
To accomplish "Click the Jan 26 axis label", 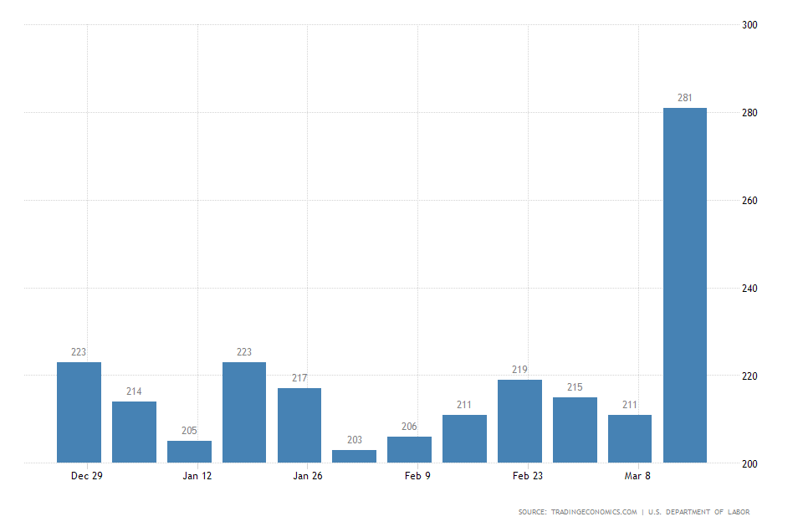I will tap(306, 475).
